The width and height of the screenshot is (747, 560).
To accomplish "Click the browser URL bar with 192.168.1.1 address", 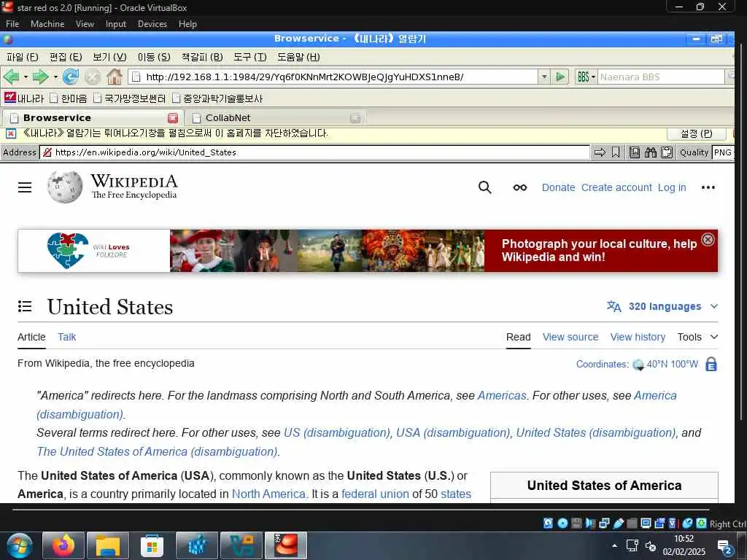I will point(333,77).
